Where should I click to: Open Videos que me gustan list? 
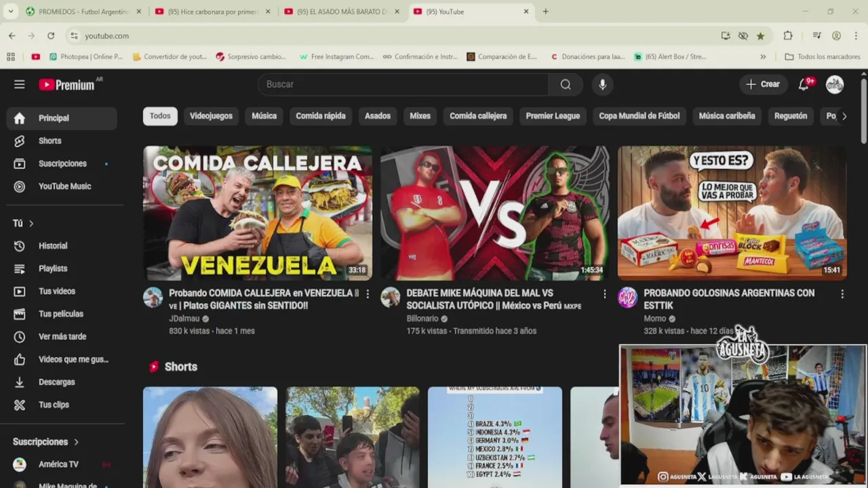[x=62, y=359]
